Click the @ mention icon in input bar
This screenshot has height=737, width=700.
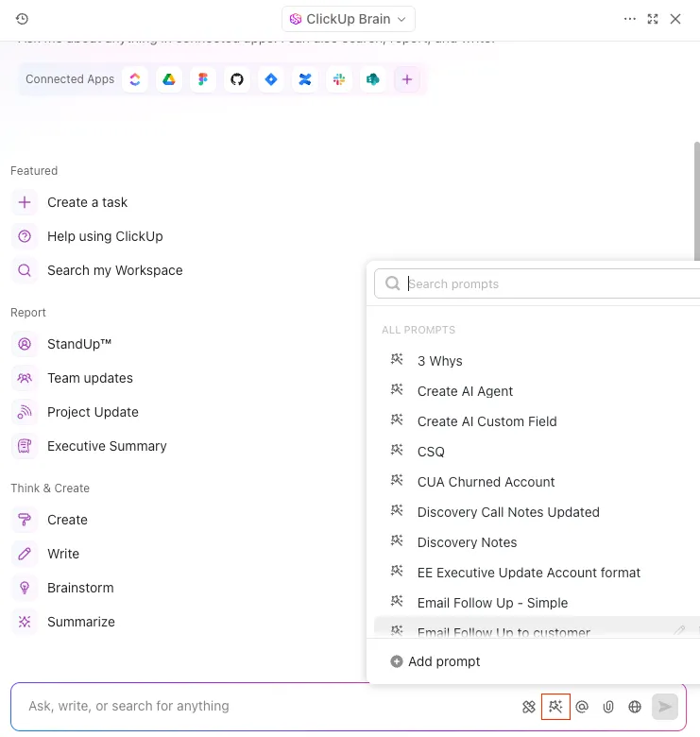582,707
